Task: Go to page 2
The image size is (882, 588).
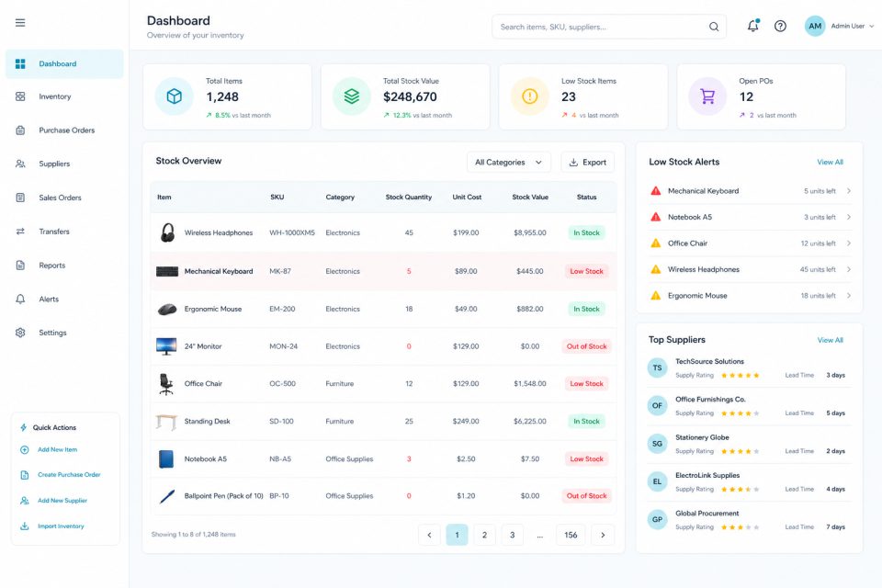Action: click(484, 535)
